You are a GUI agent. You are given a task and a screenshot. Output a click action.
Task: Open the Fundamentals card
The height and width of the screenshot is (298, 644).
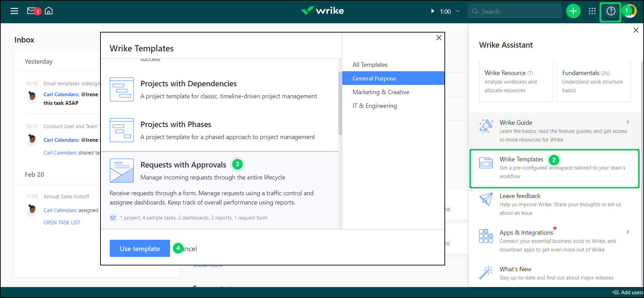pos(594,82)
